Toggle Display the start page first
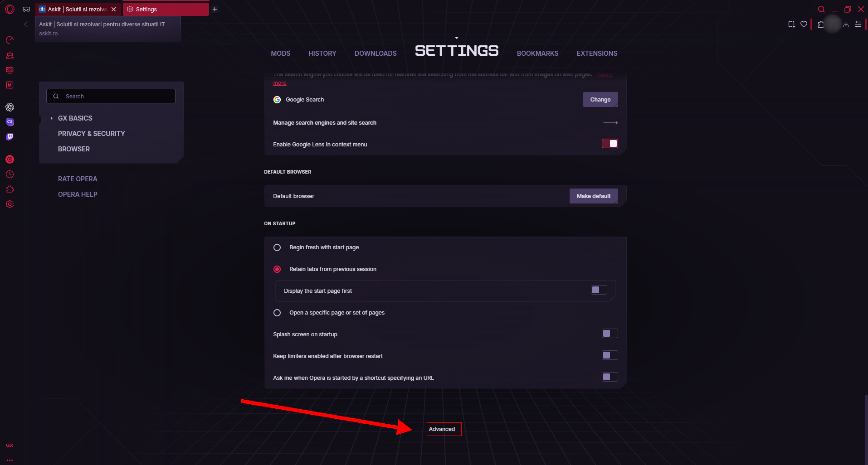Viewport: 868px width, 465px height. coord(599,290)
